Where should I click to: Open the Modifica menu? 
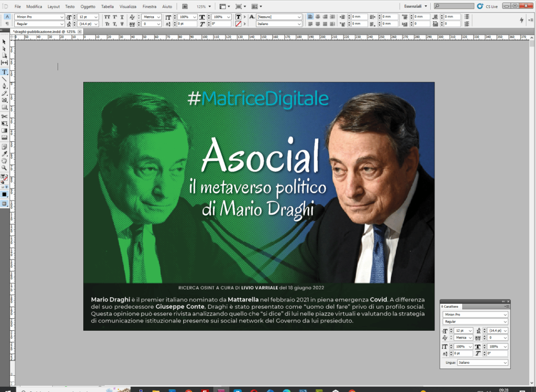[34, 6]
